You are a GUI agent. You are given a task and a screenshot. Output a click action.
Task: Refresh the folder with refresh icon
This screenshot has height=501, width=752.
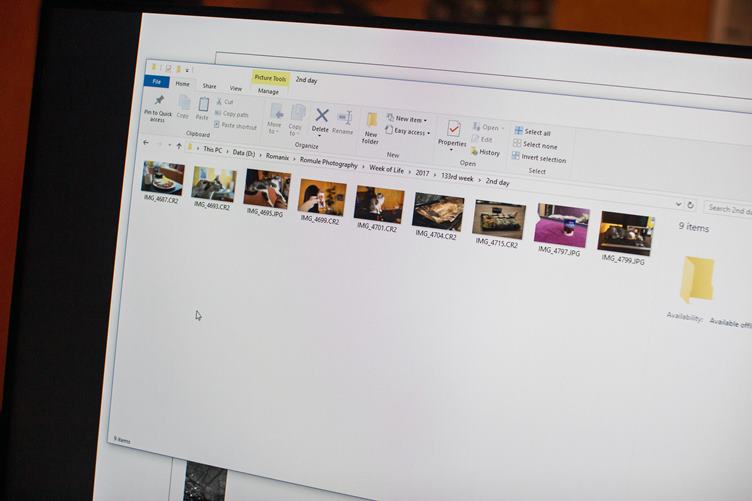pos(691,205)
